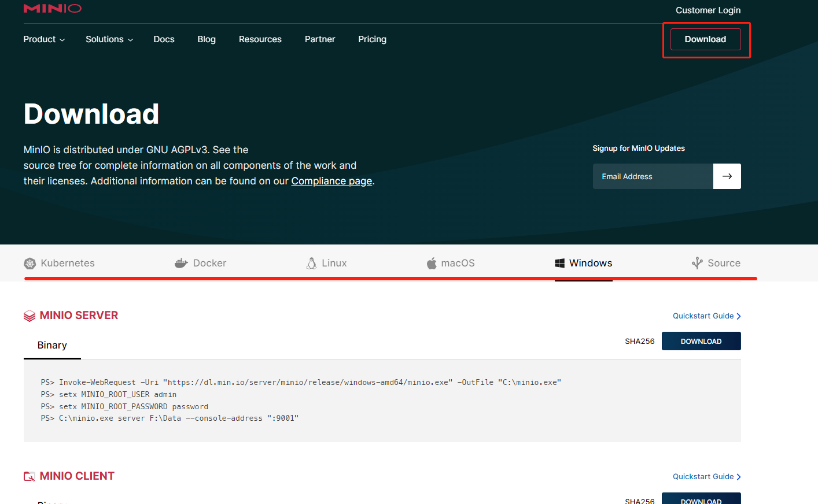Click the Source branch icon
818x504 pixels.
point(697,264)
